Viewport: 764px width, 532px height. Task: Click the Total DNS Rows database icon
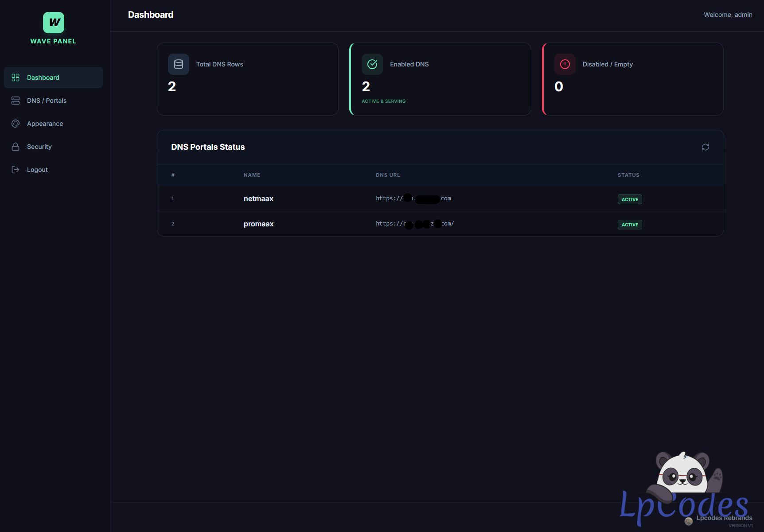point(179,64)
